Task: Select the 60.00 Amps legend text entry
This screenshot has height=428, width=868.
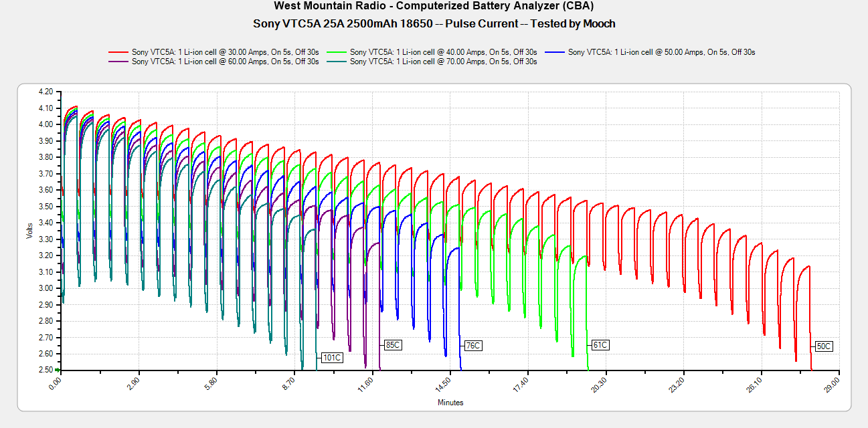Action: tap(226, 62)
